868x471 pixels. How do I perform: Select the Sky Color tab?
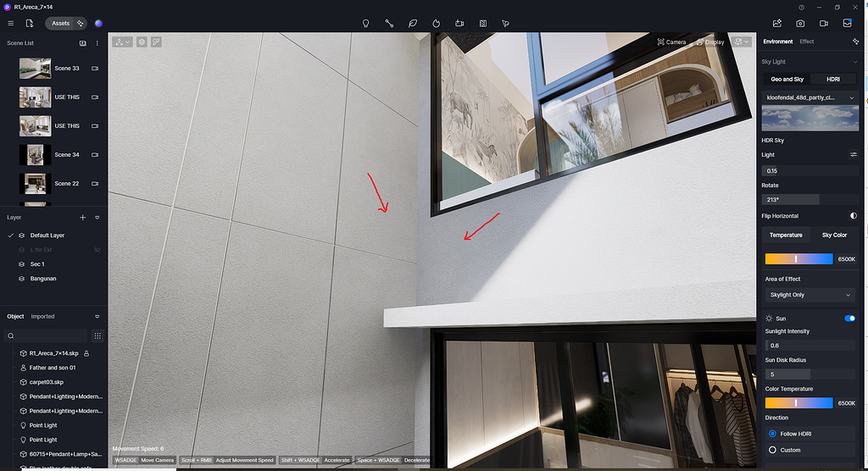834,235
